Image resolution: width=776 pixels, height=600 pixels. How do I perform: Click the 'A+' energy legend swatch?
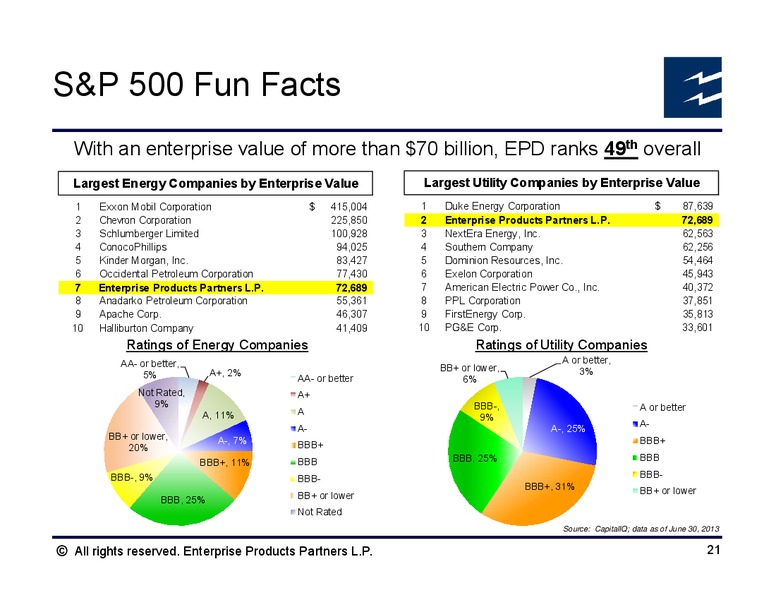[292, 395]
